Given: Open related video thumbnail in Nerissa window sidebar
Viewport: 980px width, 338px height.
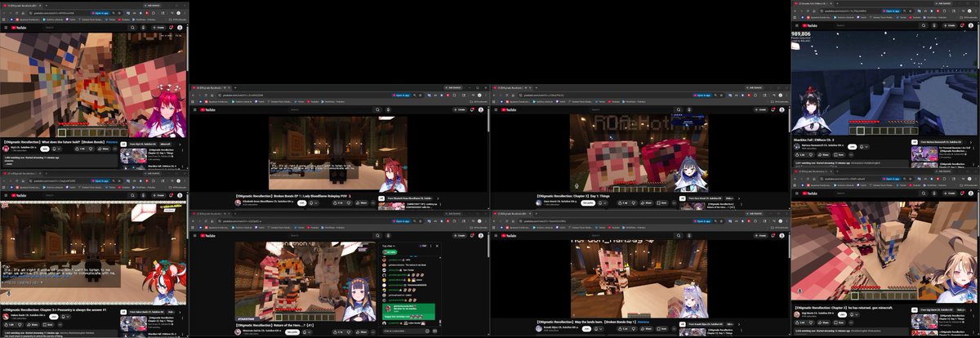Looking at the screenshot, I should [924, 153].
